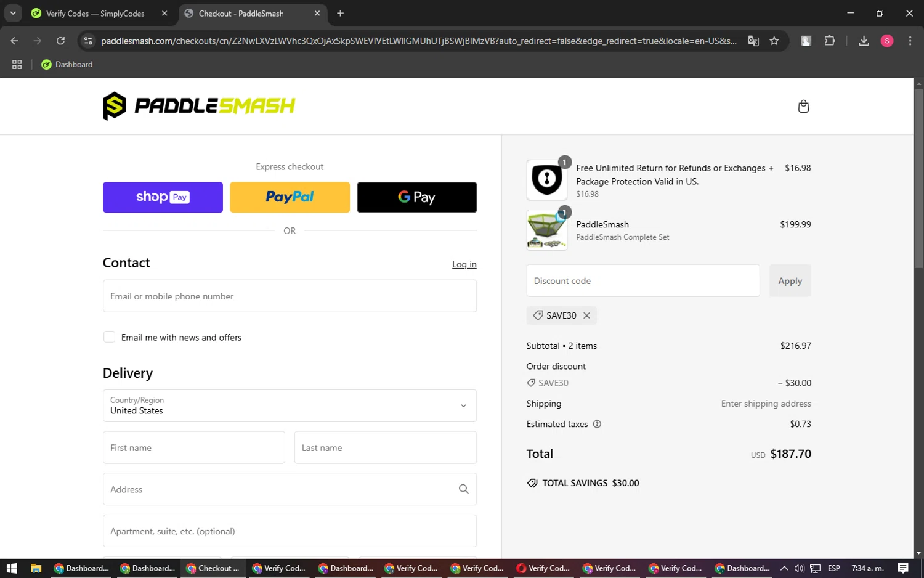The width and height of the screenshot is (924, 578).
Task: Pay with PayPal button
Action: (x=290, y=197)
